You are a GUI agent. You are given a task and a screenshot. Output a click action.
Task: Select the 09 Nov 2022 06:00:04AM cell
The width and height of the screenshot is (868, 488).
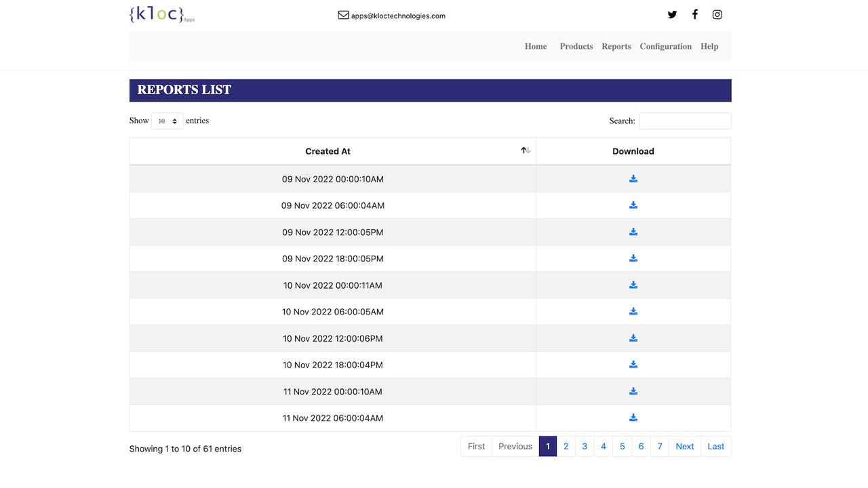click(333, 205)
